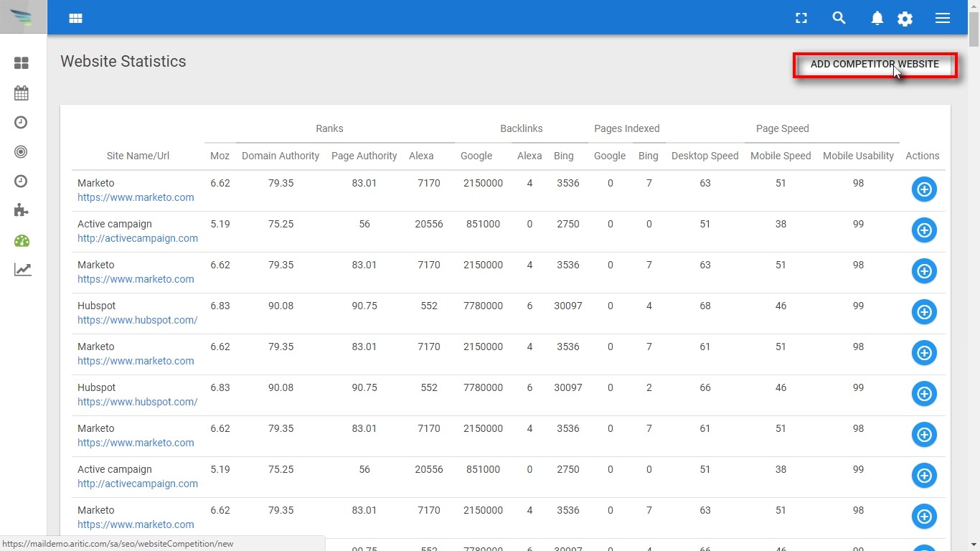The height and width of the screenshot is (551, 980).
Task: Click plus action for Hubspot row with speed 66
Action: 924,394
